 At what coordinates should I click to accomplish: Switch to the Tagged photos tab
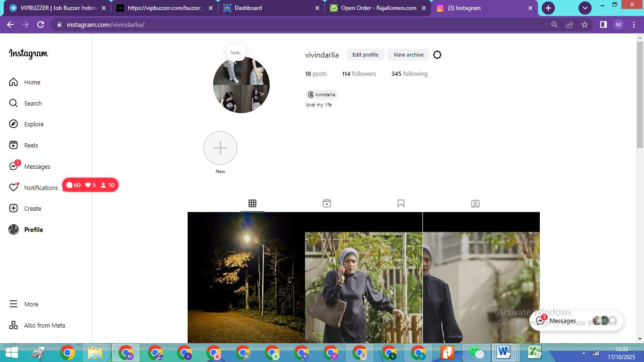475,204
